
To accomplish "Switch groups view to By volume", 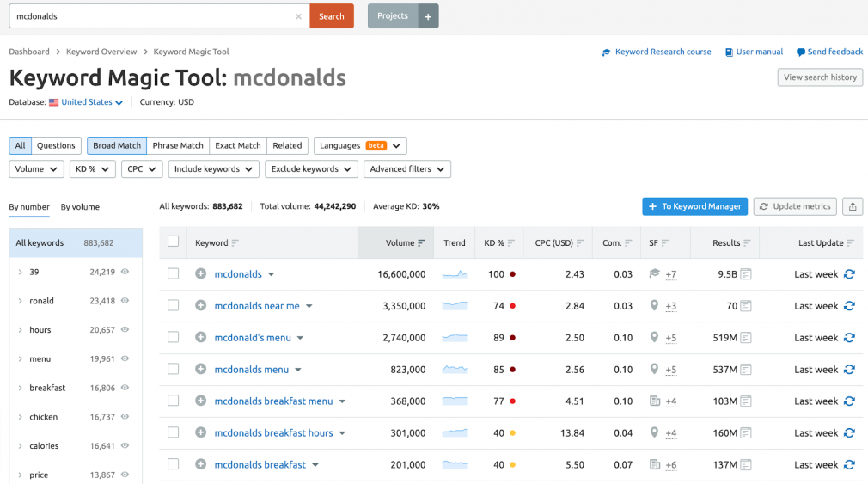I will point(80,207).
